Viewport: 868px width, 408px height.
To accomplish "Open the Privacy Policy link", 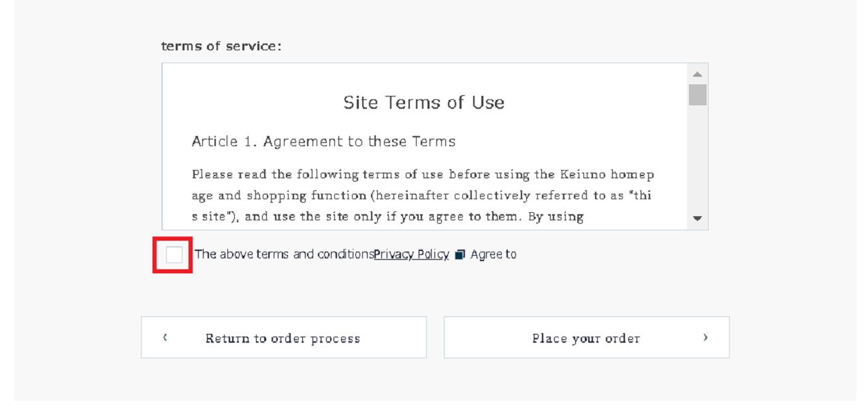I will click(x=411, y=254).
